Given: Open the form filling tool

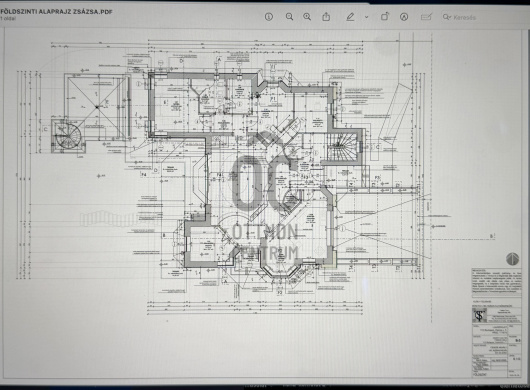Looking at the screenshot, I should point(426,17).
